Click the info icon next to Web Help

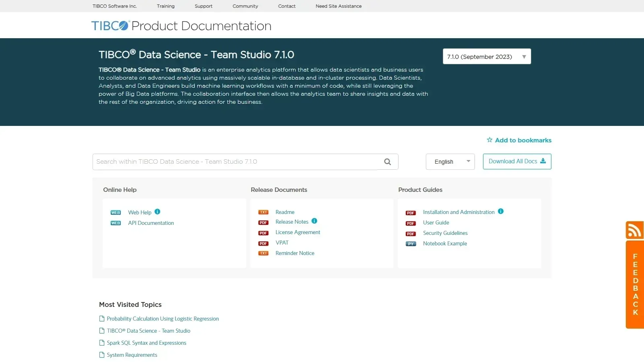157,212
